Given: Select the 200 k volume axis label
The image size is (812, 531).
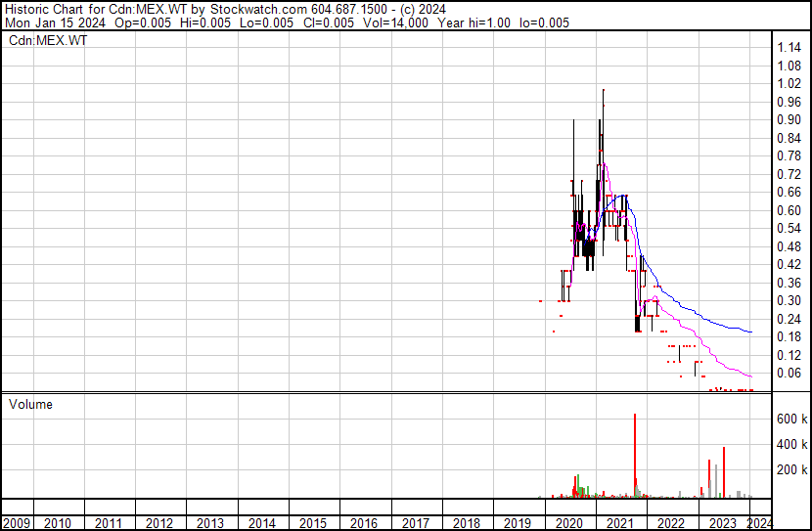Looking at the screenshot, I should pyautogui.click(x=790, y=469).
